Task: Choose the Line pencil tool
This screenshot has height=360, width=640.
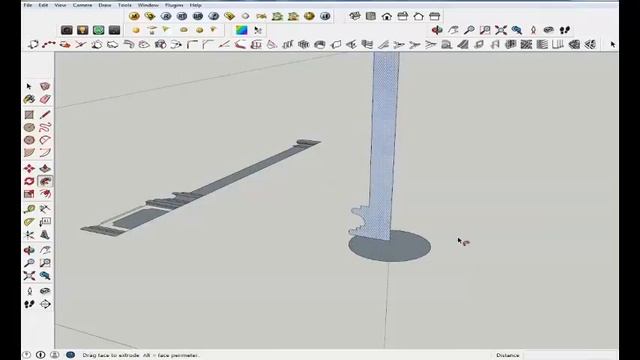Action: pos(45,115)
